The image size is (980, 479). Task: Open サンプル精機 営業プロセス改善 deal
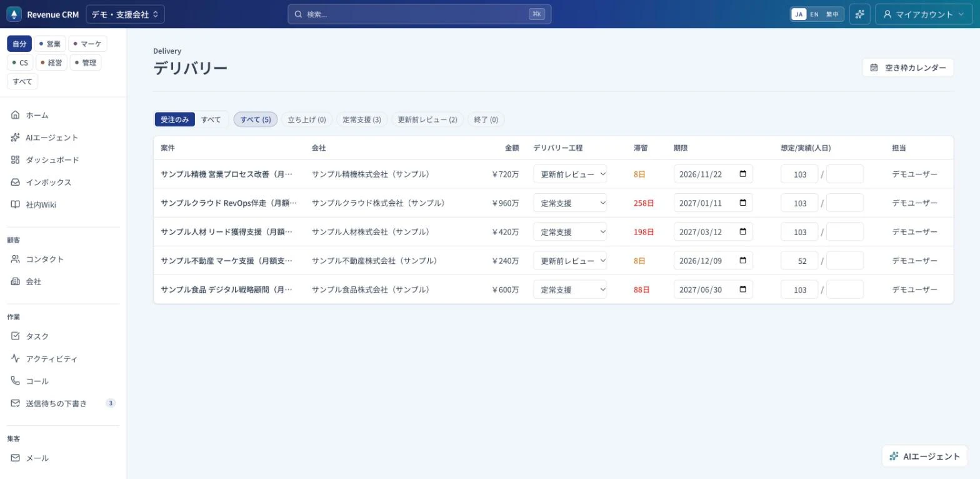pos(226,174)
